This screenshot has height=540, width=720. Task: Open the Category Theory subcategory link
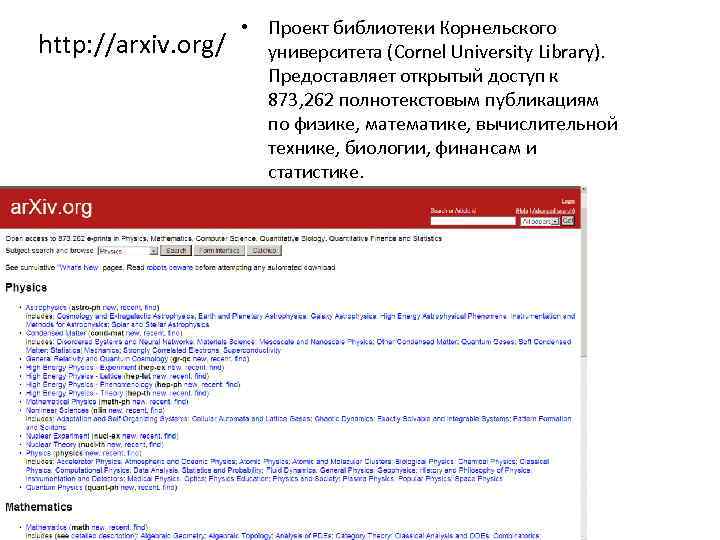363,536
